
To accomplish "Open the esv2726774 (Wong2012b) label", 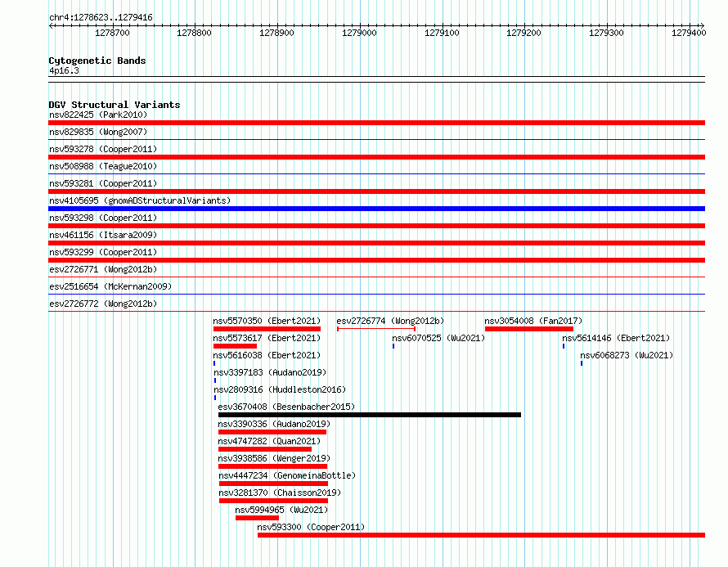I will point(390,321).
